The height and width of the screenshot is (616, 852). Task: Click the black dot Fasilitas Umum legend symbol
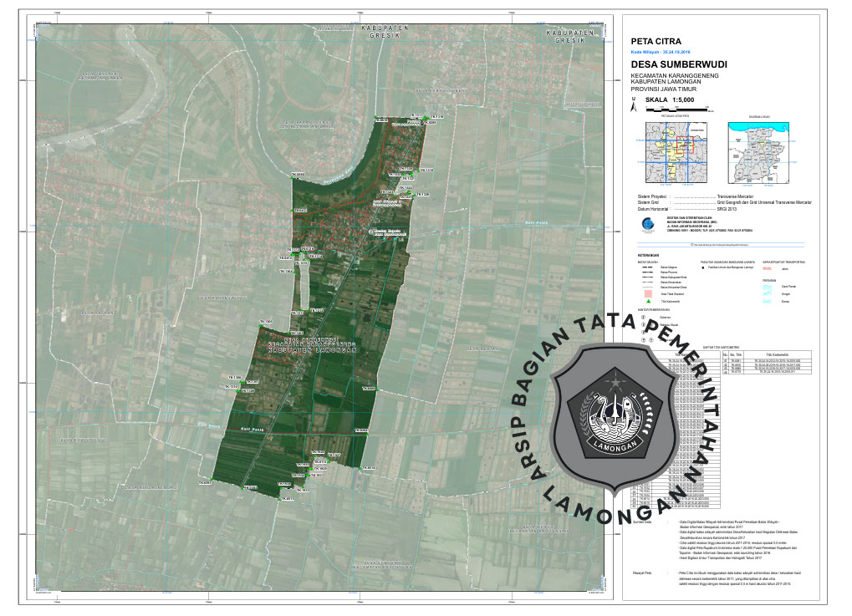coord(702,268)
